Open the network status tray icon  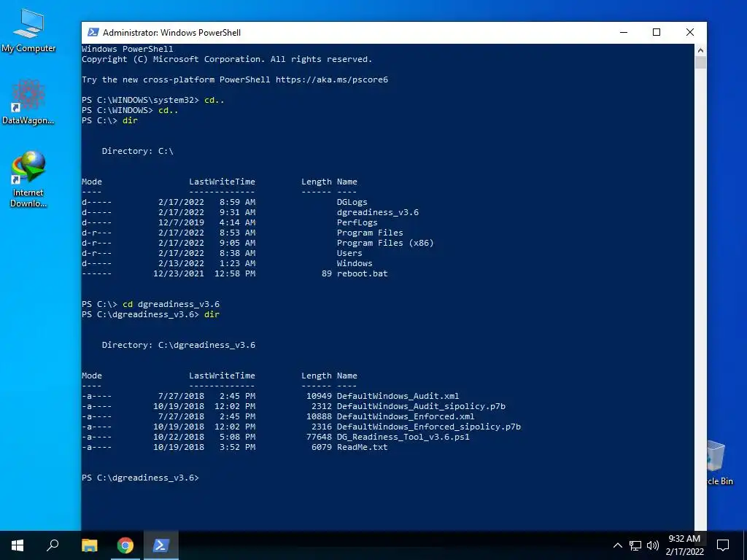point(635,545)
